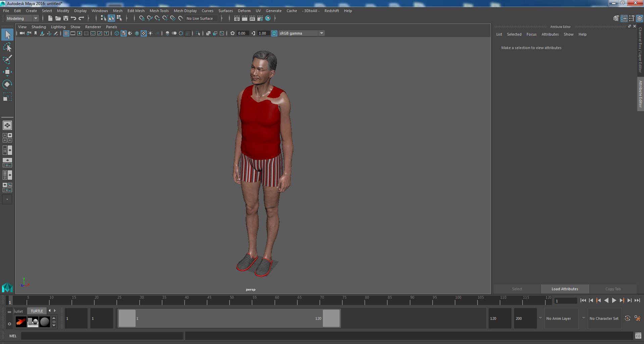This screenshot has height=344, width=644.
Task: Click the MEL command line input
Action: tap(102, 336)
